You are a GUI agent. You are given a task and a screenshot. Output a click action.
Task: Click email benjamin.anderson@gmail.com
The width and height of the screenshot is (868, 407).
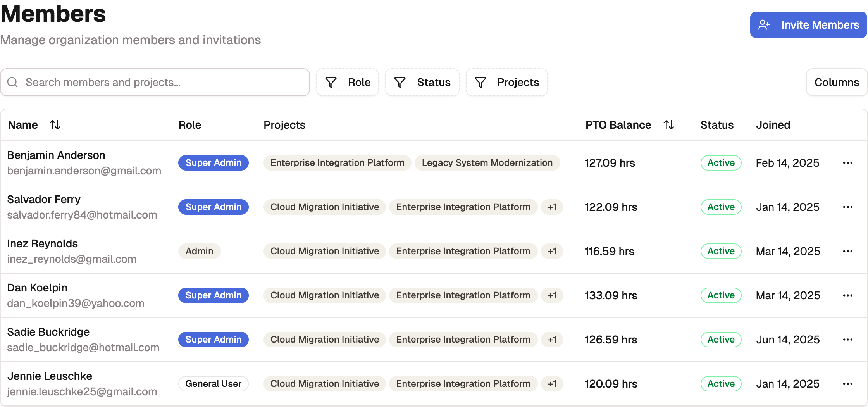point(84,171)
